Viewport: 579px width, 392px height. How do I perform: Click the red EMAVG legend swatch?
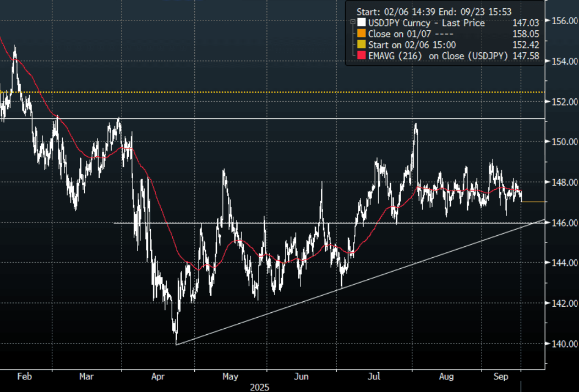point(361,56)
